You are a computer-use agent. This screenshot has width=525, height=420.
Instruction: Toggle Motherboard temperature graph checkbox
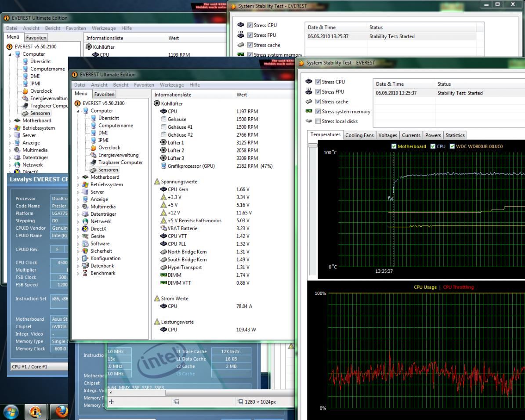394,146
